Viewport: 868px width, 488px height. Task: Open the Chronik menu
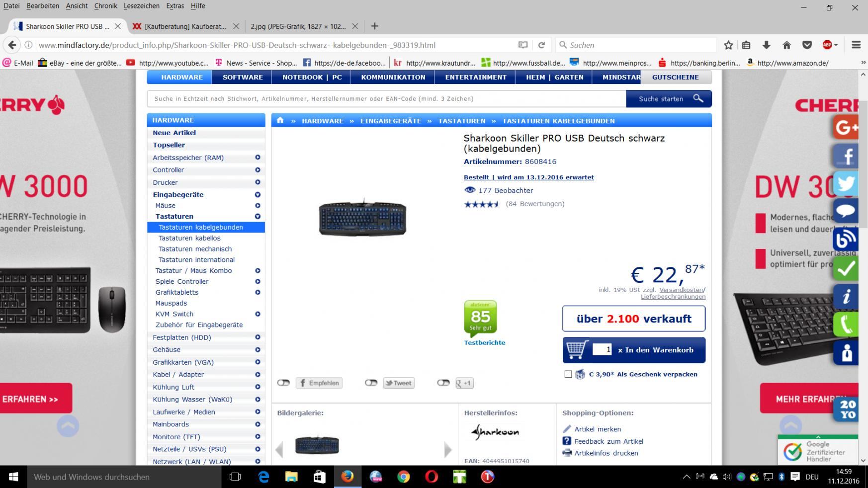coord(105,6)
